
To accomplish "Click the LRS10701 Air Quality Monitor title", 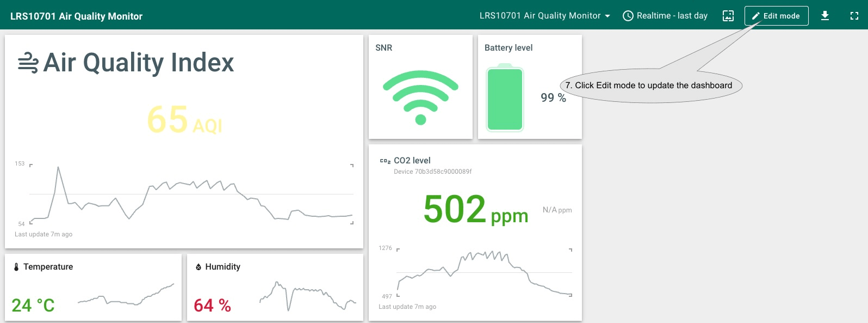I will (x=76, y=16).
